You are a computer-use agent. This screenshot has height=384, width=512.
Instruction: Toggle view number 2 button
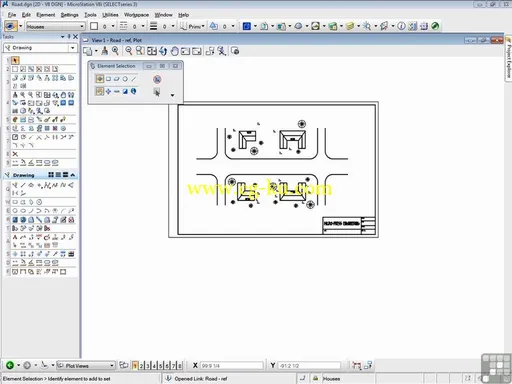pos(141,366)
